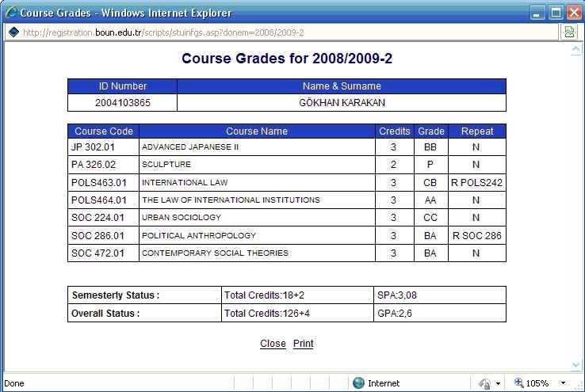Click the page icon at address bar right
The image size is (585, 392).
[569, 32]
